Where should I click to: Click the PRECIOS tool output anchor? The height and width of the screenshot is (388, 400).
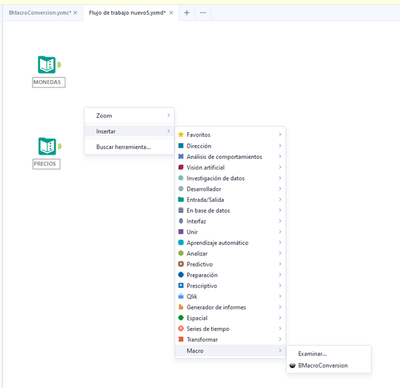(60, 146)
